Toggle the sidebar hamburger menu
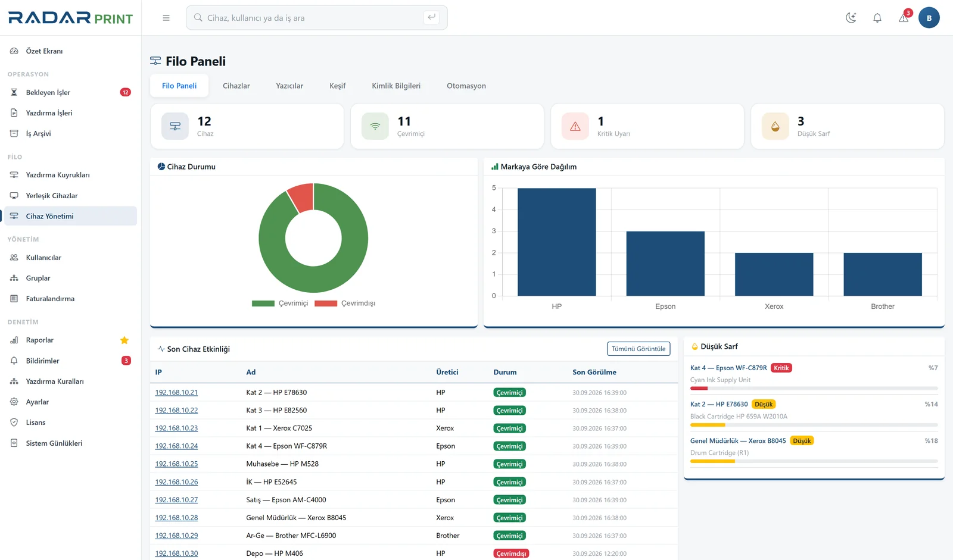 pos(166,18)
